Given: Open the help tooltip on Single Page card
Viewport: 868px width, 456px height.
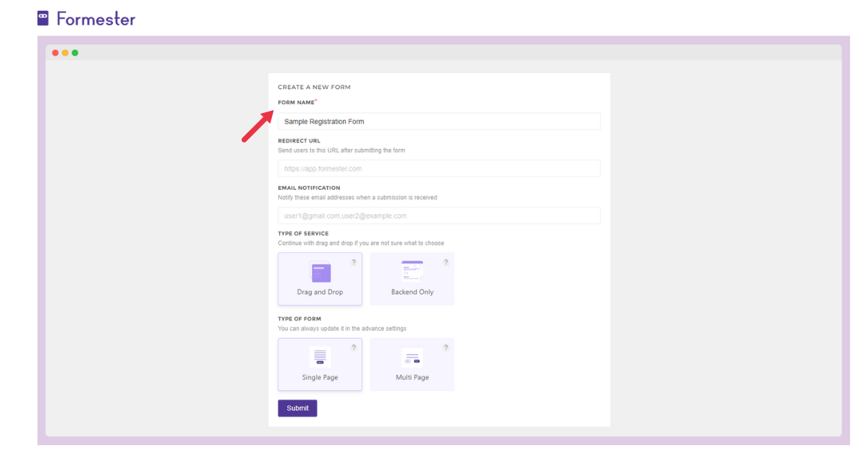Looking at the screenshot, I should pos(354,347).
